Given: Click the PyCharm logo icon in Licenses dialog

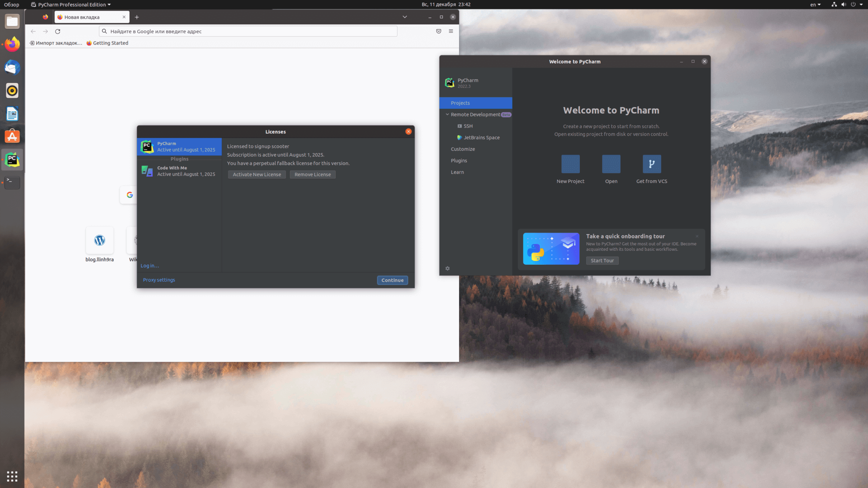Looking at the screenshot, I should 147,146.
